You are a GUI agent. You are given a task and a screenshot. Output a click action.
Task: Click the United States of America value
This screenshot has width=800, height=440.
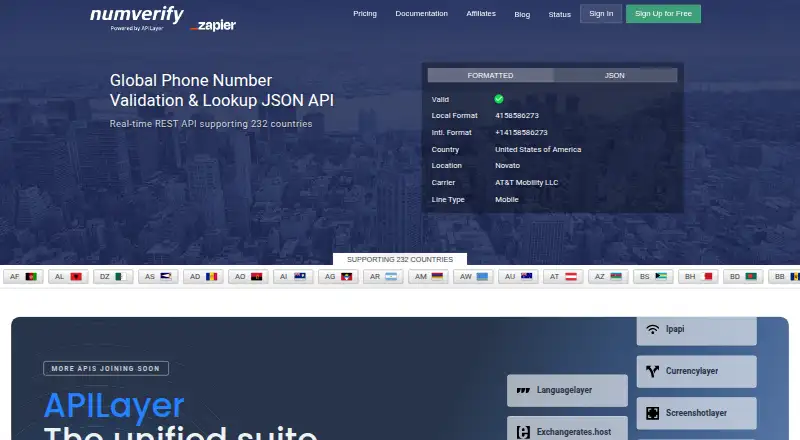click(x=538, y=149)
